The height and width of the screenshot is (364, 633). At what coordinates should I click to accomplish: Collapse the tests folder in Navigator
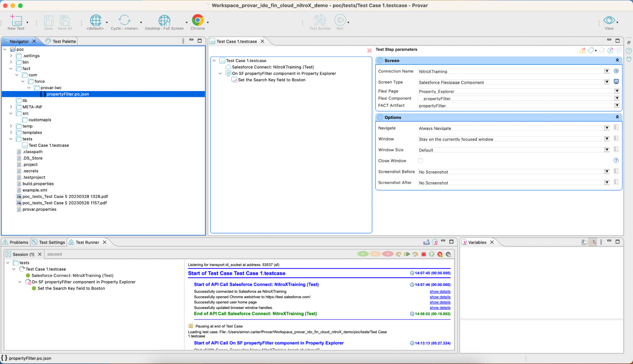click(x=11, y=139)
